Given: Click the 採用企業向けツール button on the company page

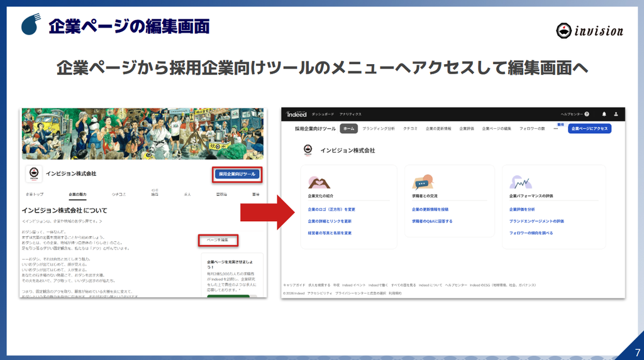Looking at the screenshot, I should (x=237, y=174).
